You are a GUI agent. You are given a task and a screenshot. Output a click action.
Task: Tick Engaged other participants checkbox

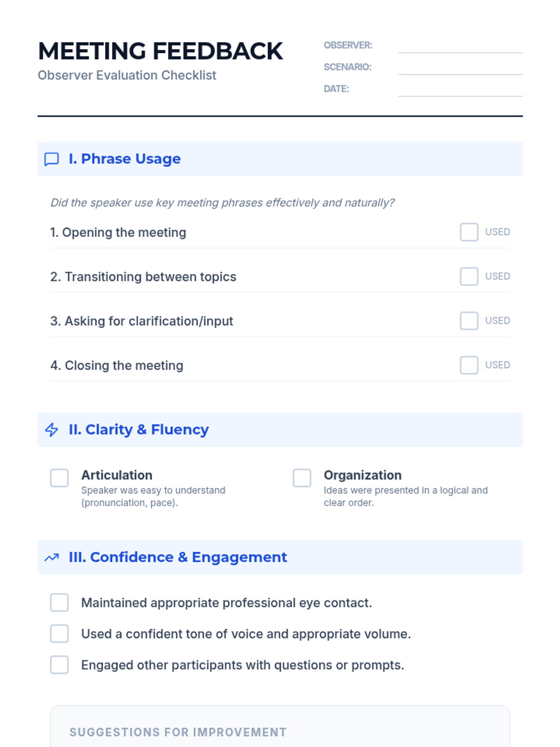(x=59, y=665)
